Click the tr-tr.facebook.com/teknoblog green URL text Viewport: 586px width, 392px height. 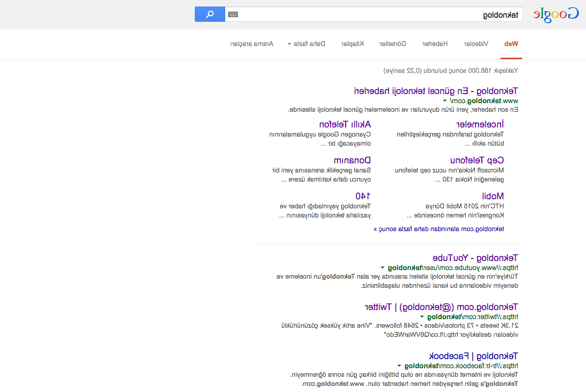pos(461,366)
